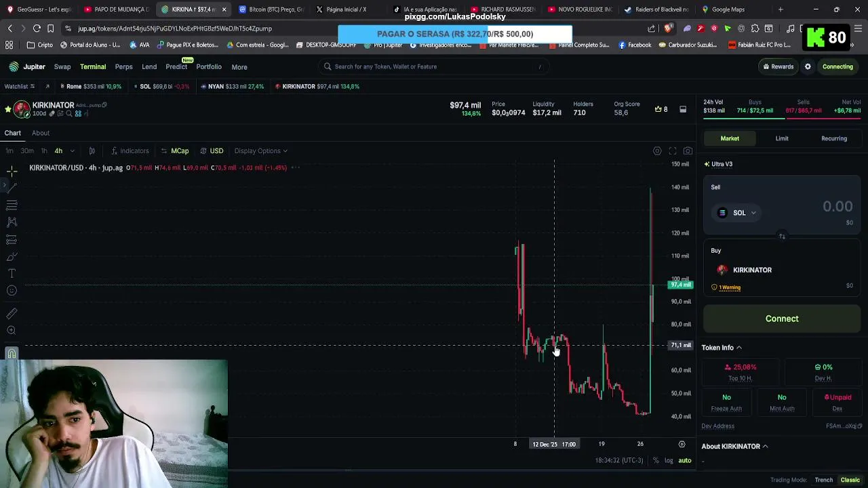Switch to the Chart tab
The height and width of the screenshot is (488, 868).
coord(13,133)
